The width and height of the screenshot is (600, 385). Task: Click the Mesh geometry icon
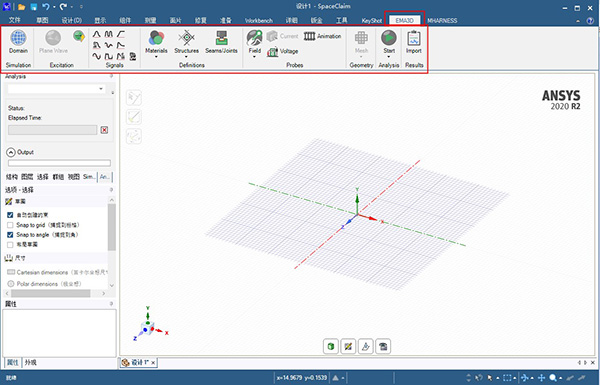pyautogui.click(x=361, y=38)
